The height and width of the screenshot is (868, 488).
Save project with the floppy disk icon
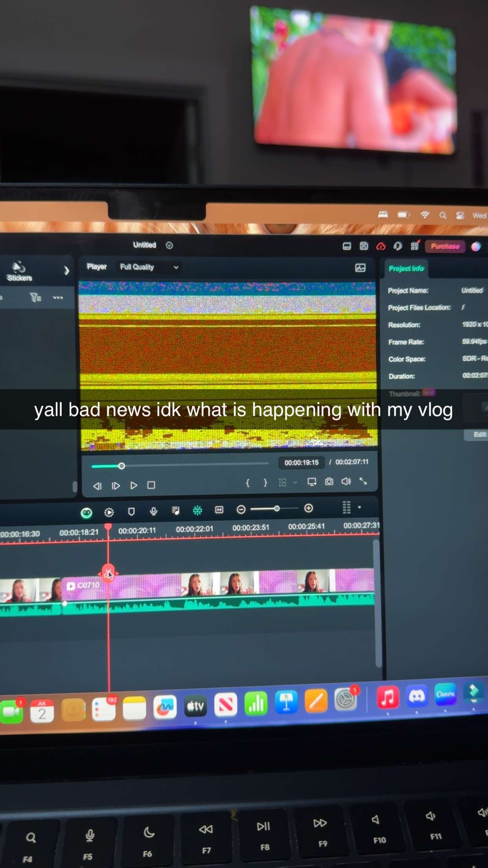364,246
